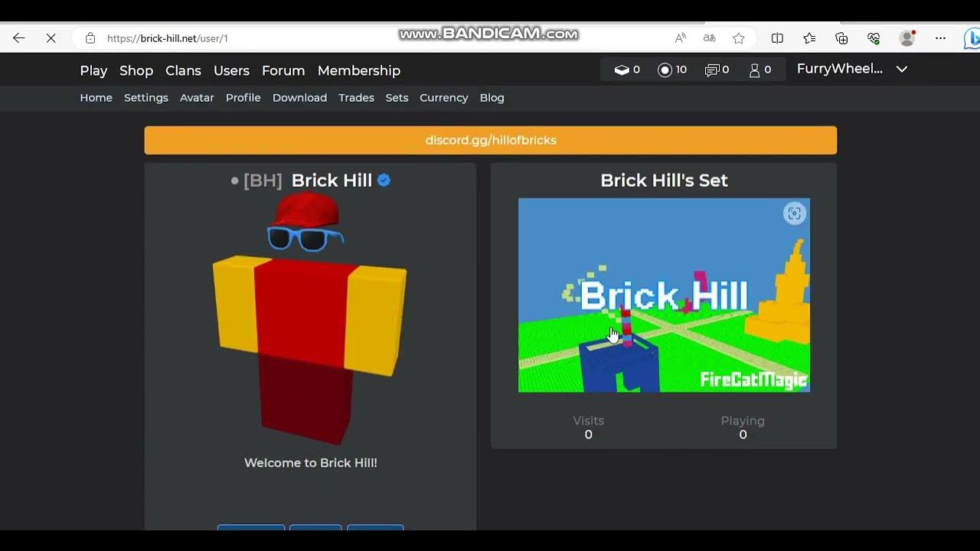Stop loading the page with X button
Screen dimensions: 980x551
[x=51, y=38]
